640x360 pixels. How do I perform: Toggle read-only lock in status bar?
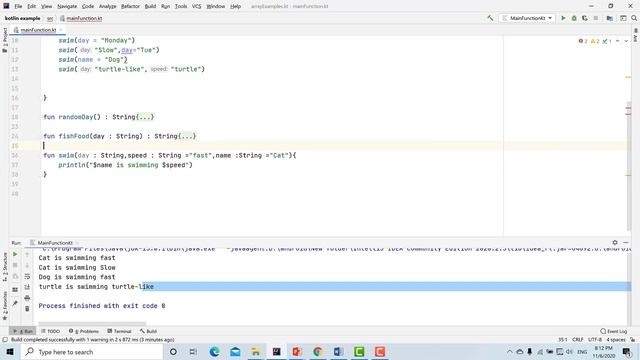pos(632,340)
